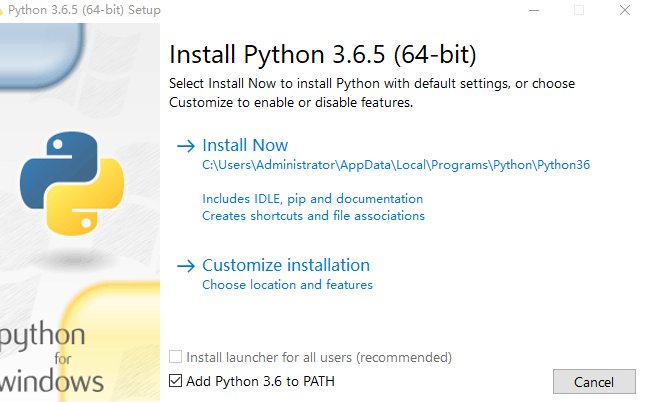This screenshot has height=402, width=648.
Task: Click the blue and yellow Python logo
Action: pyautogui.click(x=72, y=181)
